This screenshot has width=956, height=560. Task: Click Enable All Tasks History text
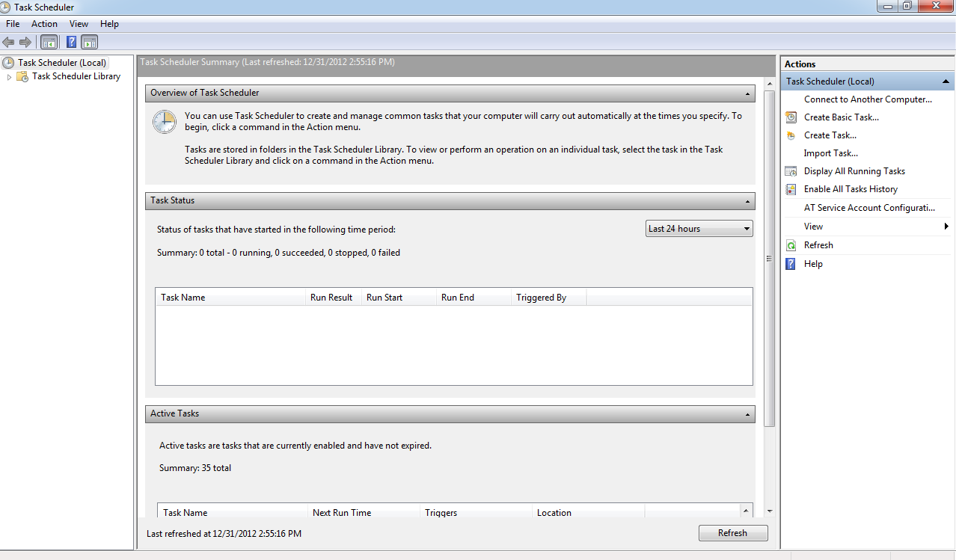click(x=851, y=189)
